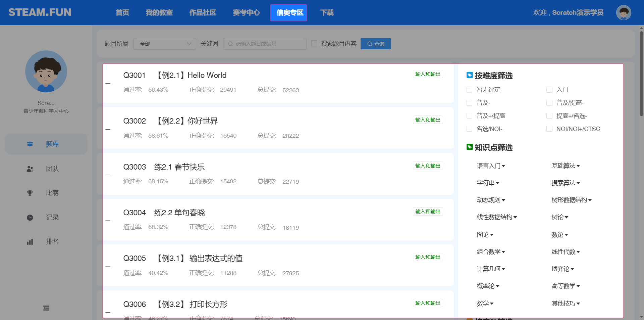The width and height of the screenshot is (644, 320).
Task: Click the 记录 clock icon
Action: (x=30, y=218)
